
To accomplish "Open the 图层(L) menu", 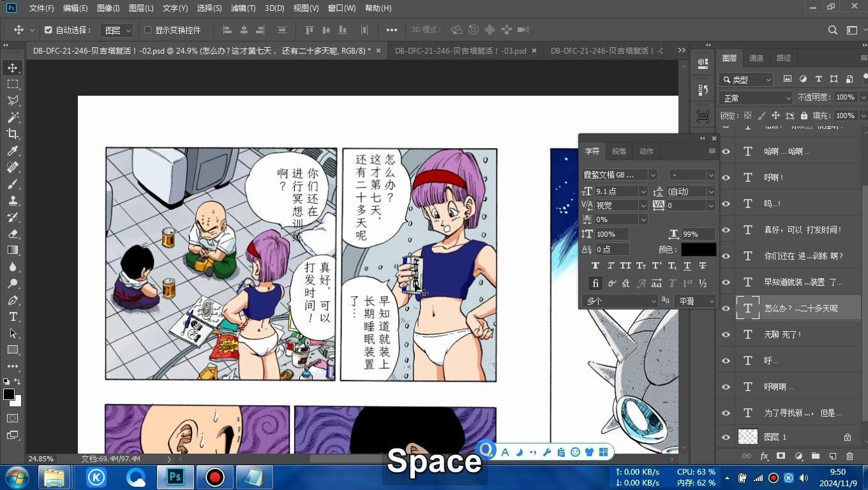I will 141,8.
